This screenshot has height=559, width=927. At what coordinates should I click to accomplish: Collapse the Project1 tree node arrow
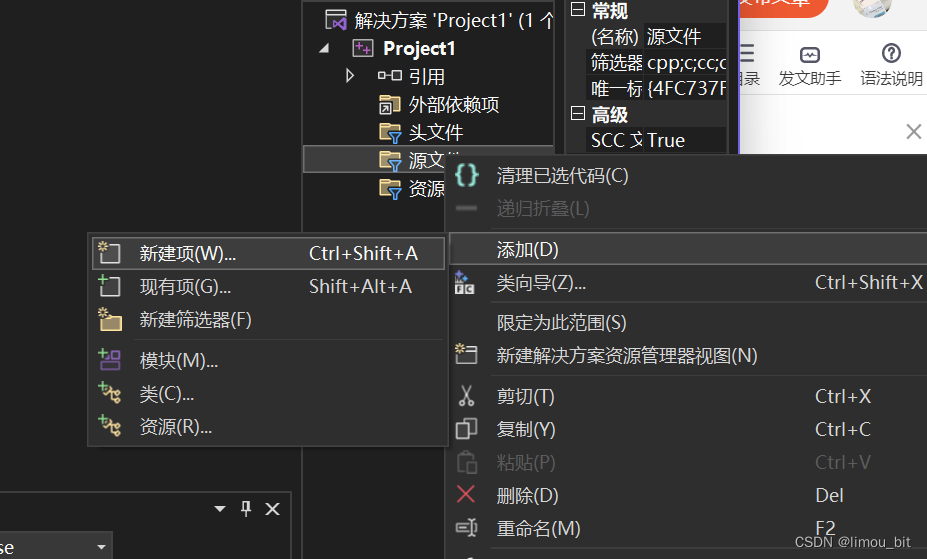pos(324,48)
